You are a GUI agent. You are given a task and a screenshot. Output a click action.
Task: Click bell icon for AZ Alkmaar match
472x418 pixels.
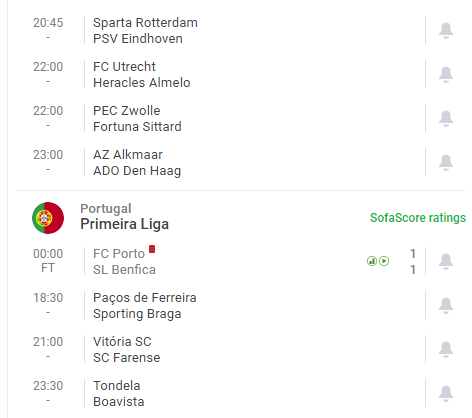[446, 163]
